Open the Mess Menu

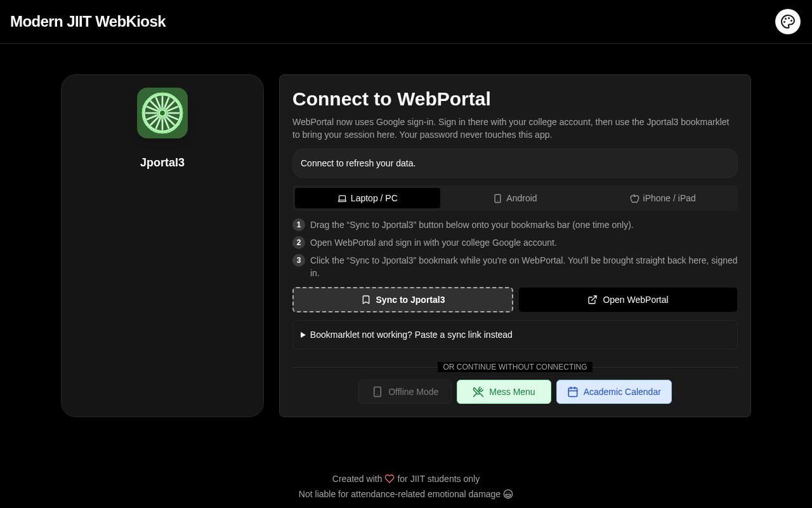[x=504, y=392]
